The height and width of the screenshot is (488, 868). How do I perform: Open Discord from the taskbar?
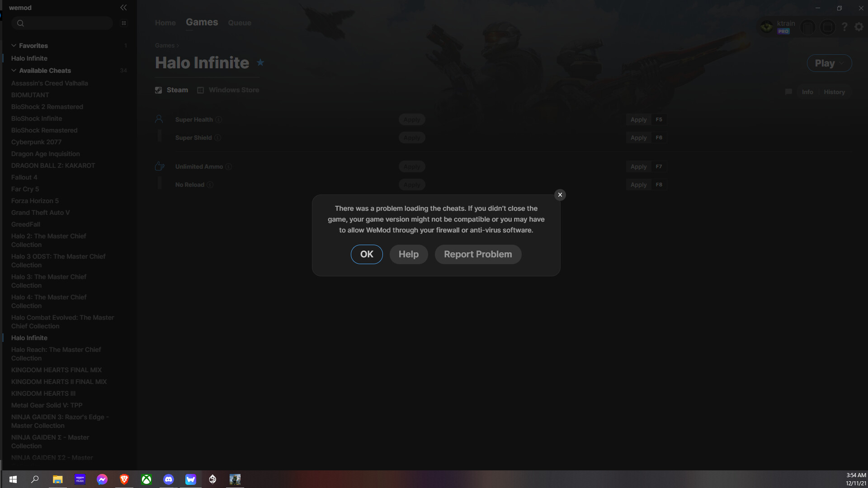click(x=169, y=479)
